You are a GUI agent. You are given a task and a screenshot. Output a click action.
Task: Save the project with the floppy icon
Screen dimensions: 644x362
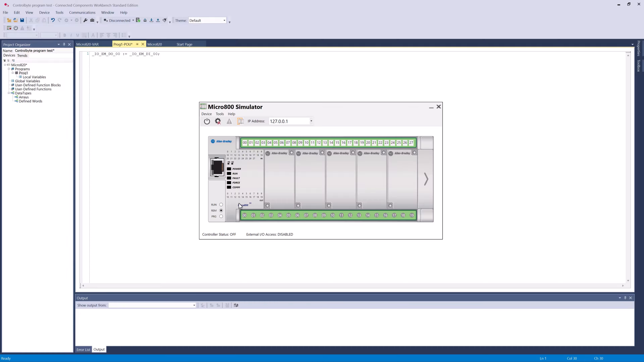click(x=22, y=20)
